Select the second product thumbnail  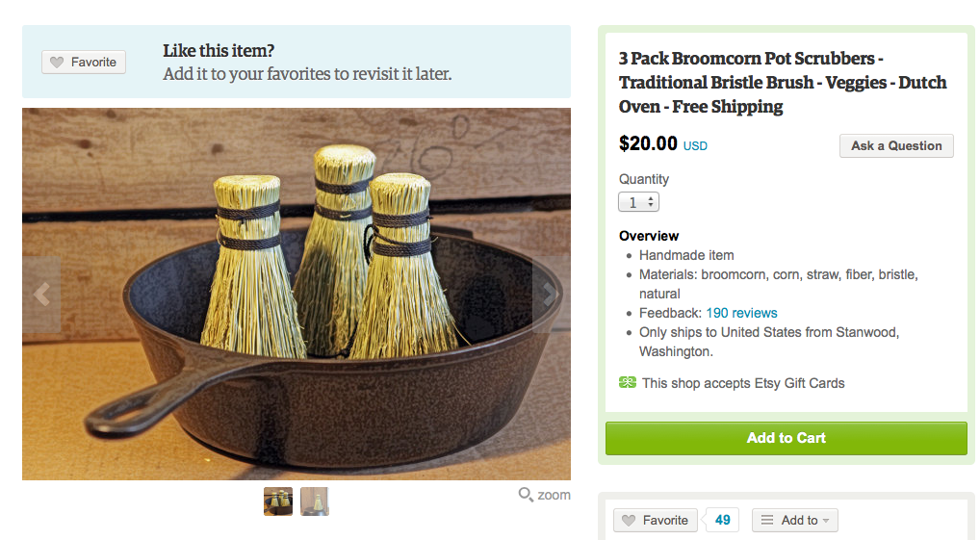(315, 501)
